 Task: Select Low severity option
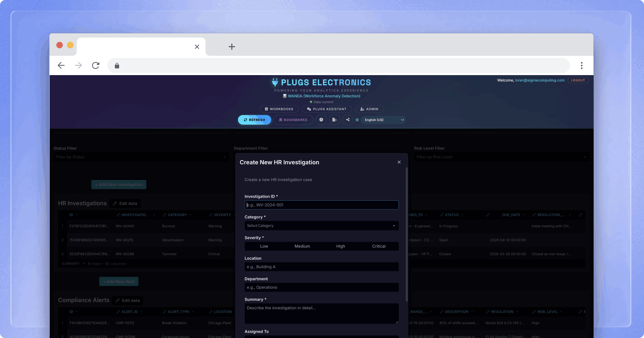click(264, 246)
